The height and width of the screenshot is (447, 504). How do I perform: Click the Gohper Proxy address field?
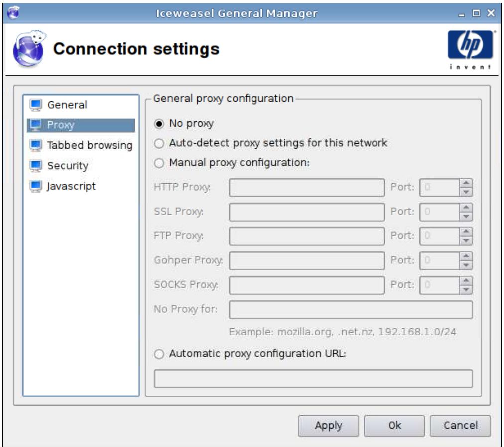pos(307,261)
